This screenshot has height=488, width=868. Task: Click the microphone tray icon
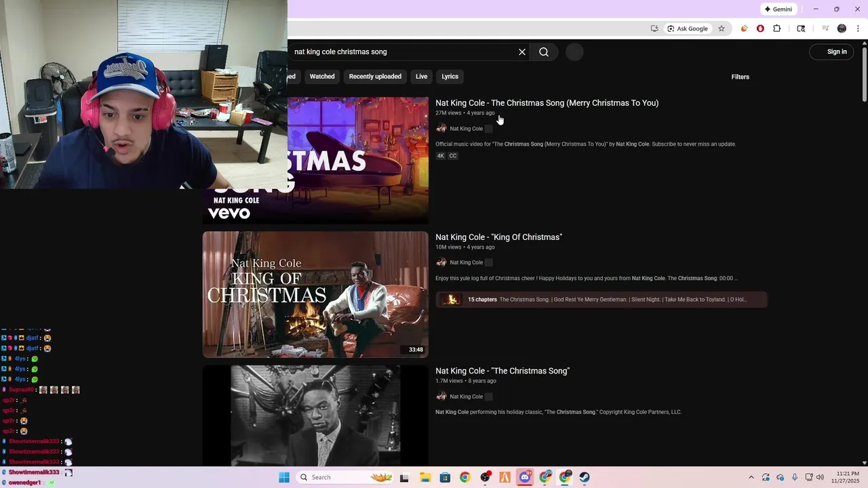click(794, 477)
